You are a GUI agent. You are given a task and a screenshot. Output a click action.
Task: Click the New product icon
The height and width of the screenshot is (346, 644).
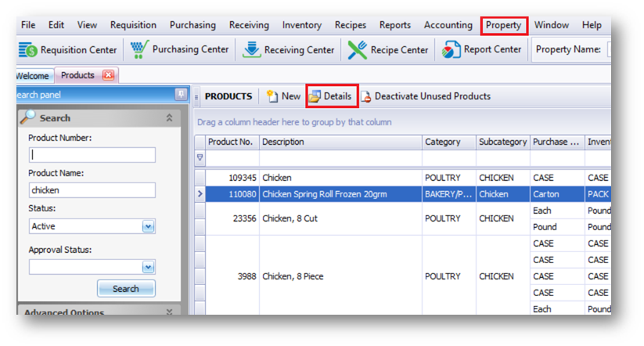tap(272, 96)
